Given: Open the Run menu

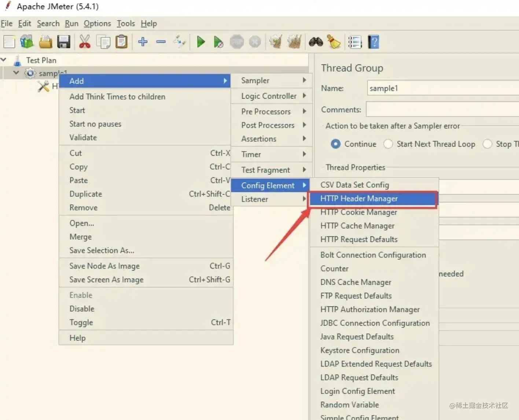Looking at the screenshot, I should pos(71,23).
